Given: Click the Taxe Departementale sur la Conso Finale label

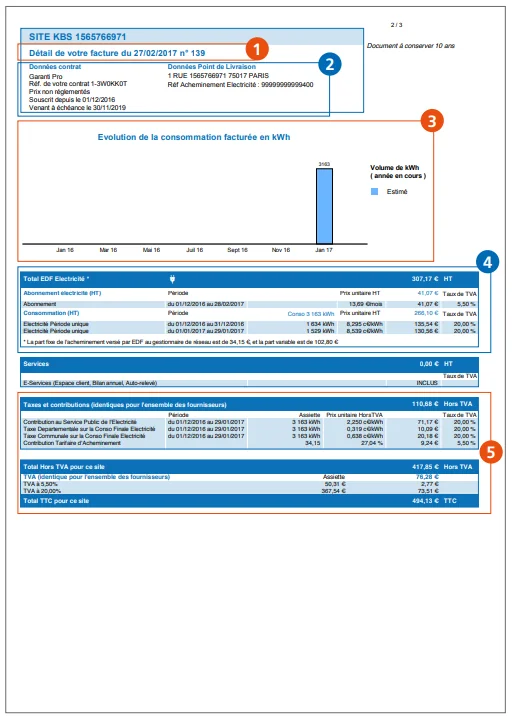Looking at the screenshot, I should tap(89, 429).
